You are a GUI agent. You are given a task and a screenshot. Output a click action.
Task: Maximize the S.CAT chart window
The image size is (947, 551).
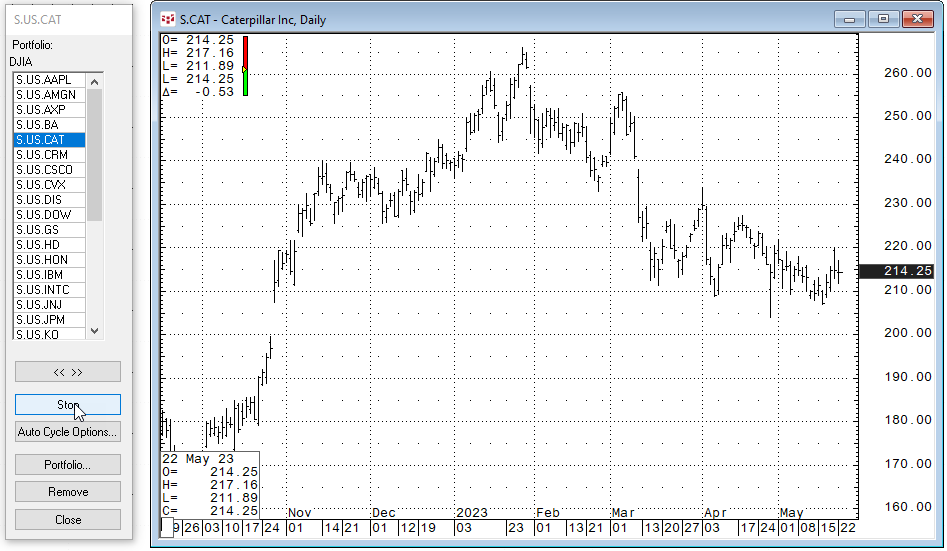click(x=884, y=19)
